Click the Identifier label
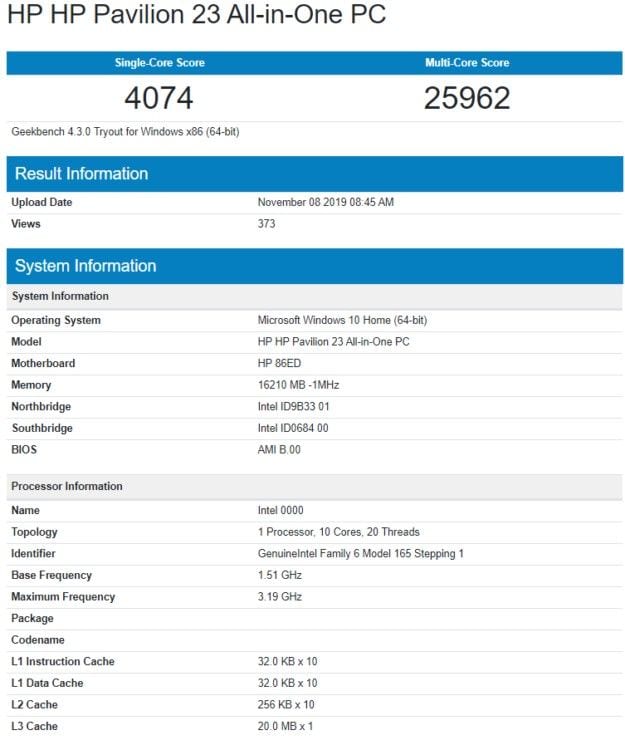The height and width of the screenshot is (740, 625). pos(33,554)
